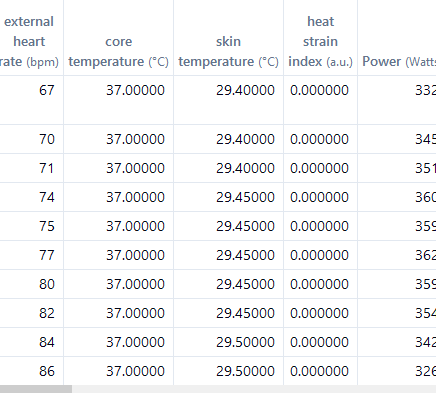The image size is (436, 393).
Task: Click heat strain index 0.000000 in the 77 bpm row
Action: point(319,255)
